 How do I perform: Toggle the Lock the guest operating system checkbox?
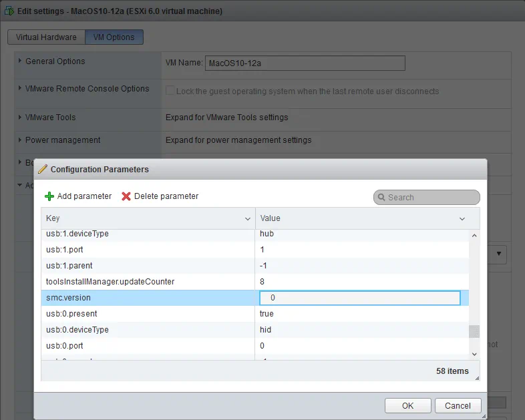[170, 90]
